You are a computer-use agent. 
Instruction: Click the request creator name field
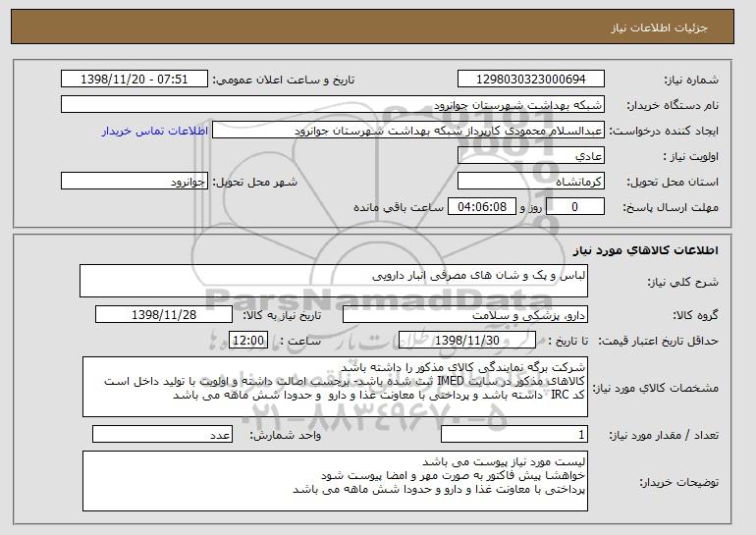point(408,131)
